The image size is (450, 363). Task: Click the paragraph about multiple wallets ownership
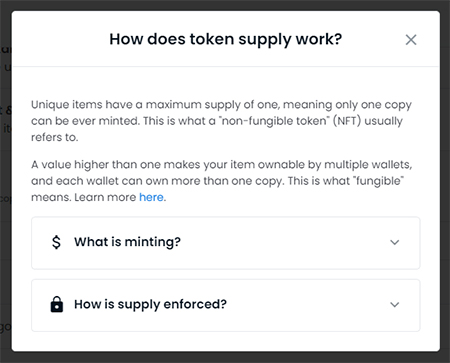pyautogui.click(x=221, y=181)
